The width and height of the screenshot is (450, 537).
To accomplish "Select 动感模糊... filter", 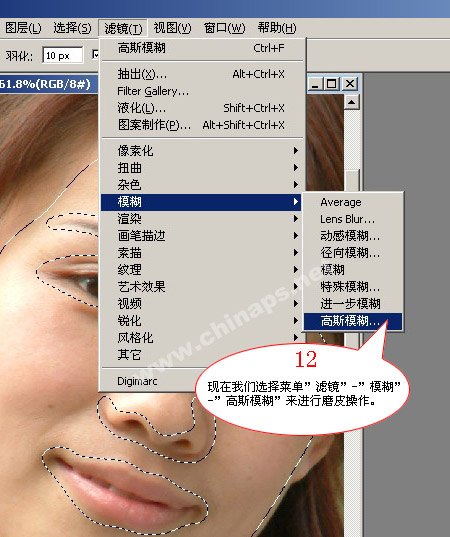I will [353, 236].
